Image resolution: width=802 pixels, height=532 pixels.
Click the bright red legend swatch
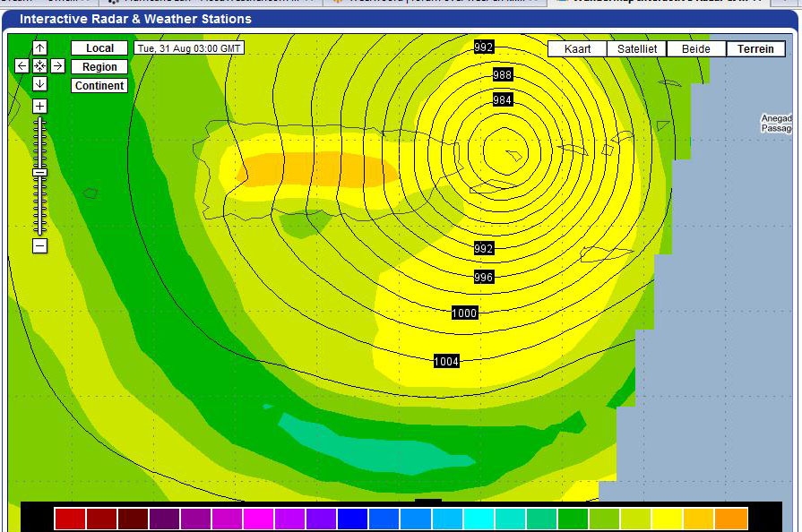(70, 519)
